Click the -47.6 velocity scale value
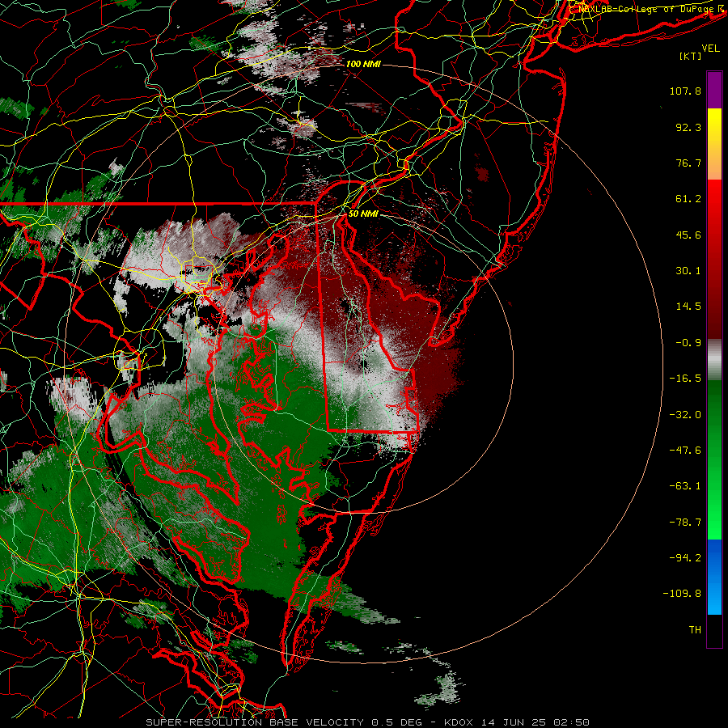Viewport: 728px width, 728px height. click(x=685, y=451)
